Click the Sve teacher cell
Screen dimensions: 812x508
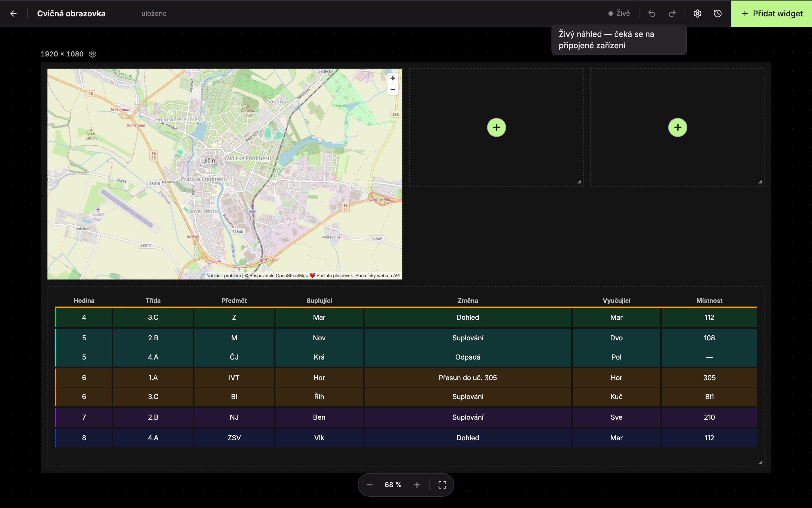pyautogui.click(x=616, y=417)
